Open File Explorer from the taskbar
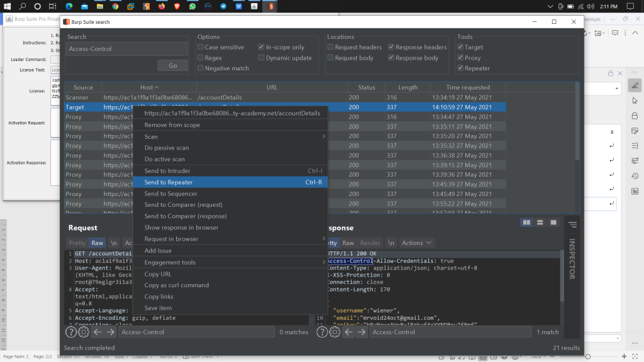The height and width of the screenshot is (362, 644). click(100, 6)
